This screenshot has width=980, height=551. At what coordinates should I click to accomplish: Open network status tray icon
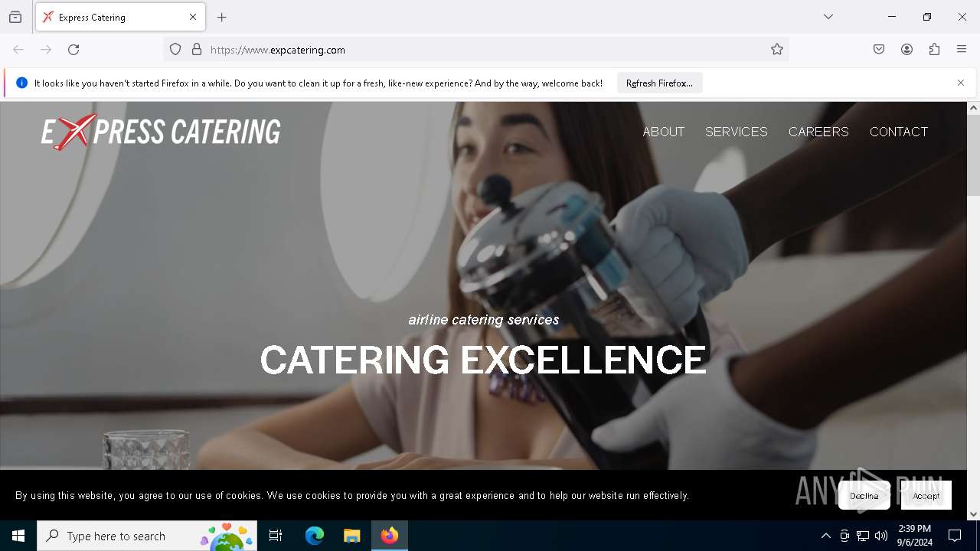coord(863,536)
